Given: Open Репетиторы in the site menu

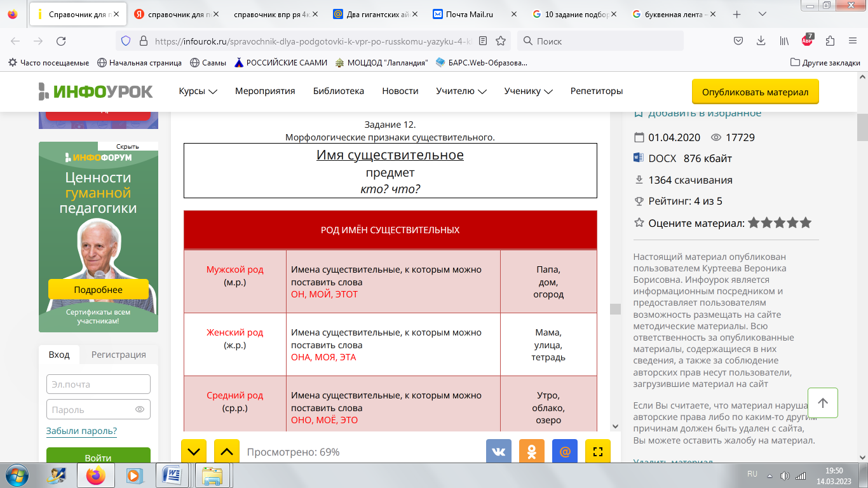Looking at the screenshot, I should (597, 91).
